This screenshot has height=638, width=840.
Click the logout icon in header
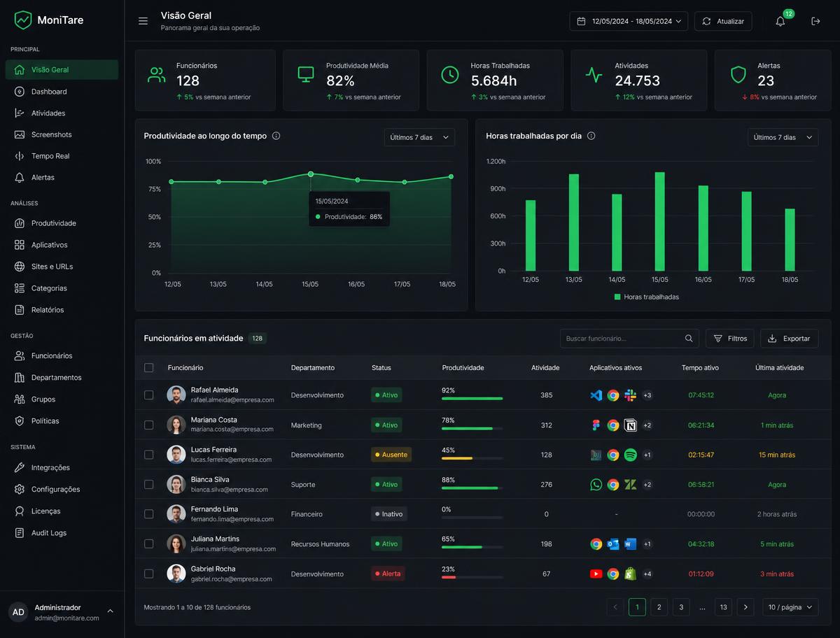[x=815, y=21]
